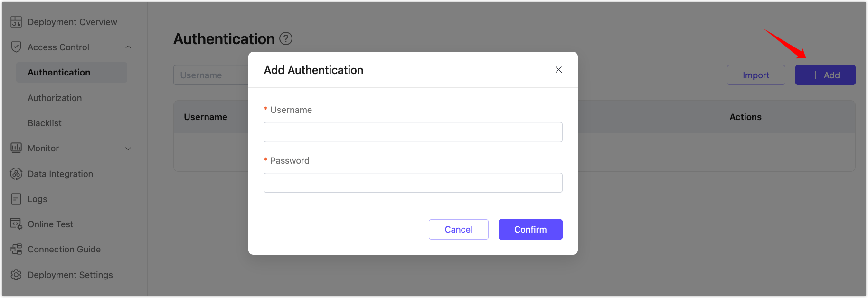The width and height of the screenshot is (868, 298).
Task: Click the Import button
Action: [755, 75]
